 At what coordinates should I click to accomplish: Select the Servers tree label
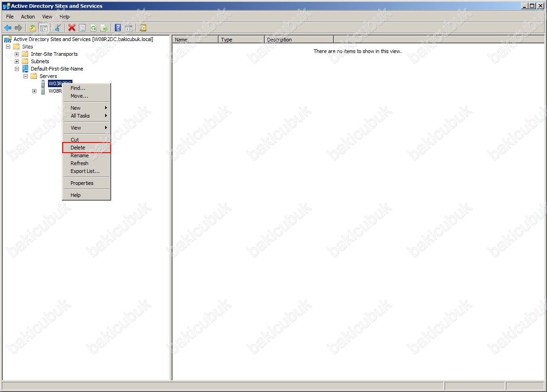[48, 76]
